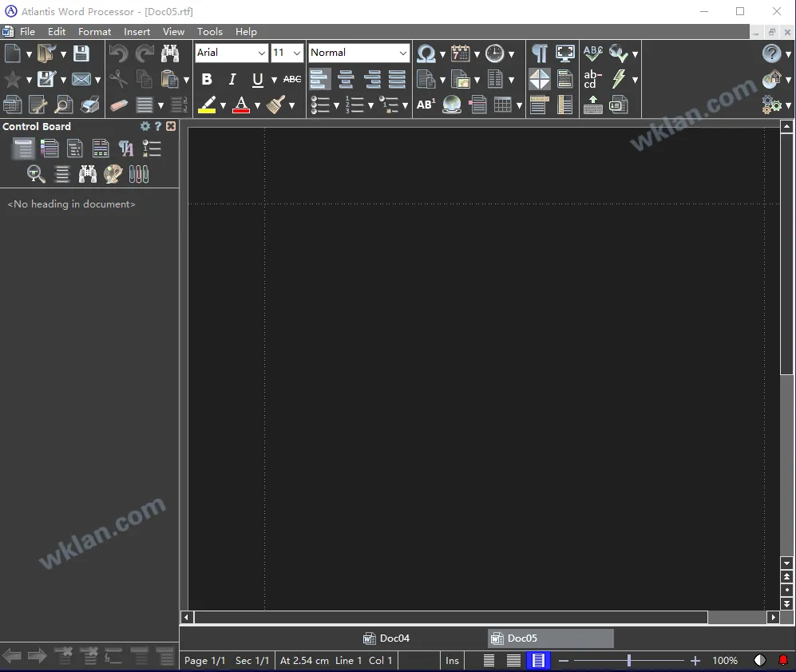796x672 pixels.
Task: Run spell check with the ABC checkmark icon
Action: [x=592, y=53]
